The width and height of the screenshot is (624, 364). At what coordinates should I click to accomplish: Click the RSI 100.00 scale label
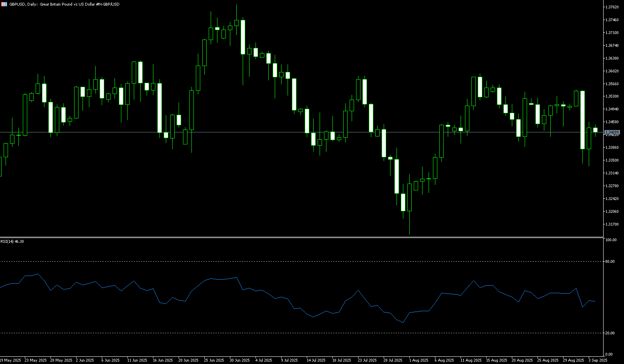pyautogui.click(x=611, y=240)
